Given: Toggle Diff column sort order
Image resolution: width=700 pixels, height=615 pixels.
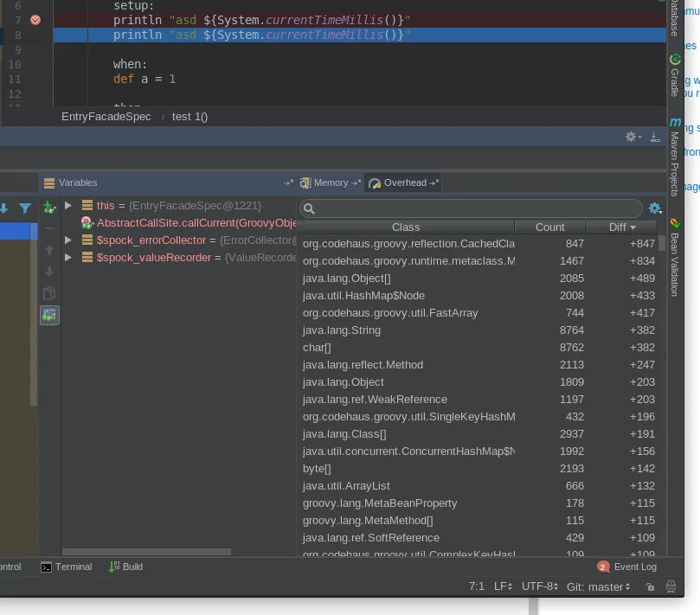Looking at the screenshot, I should pyautogui.click(x=622, y=227).
